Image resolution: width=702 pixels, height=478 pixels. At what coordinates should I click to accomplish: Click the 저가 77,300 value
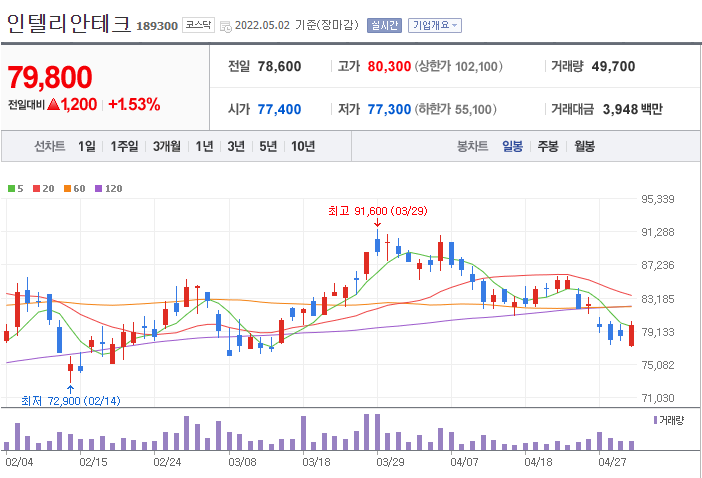click(389, 109)
